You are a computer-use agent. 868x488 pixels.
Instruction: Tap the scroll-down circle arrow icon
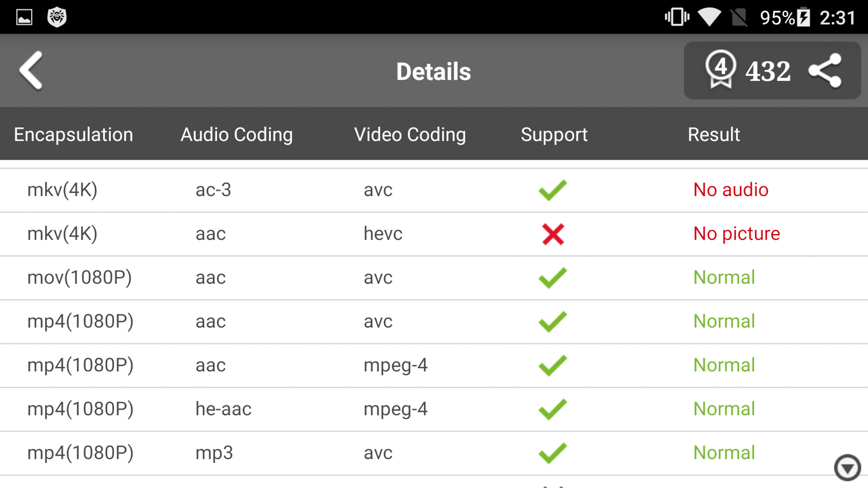tap(847, 467)
